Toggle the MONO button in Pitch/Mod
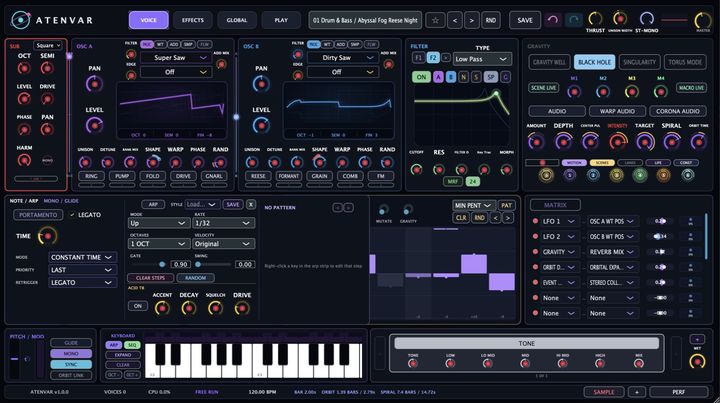Viewport: 720px width, 403px height. pos(71,354)
